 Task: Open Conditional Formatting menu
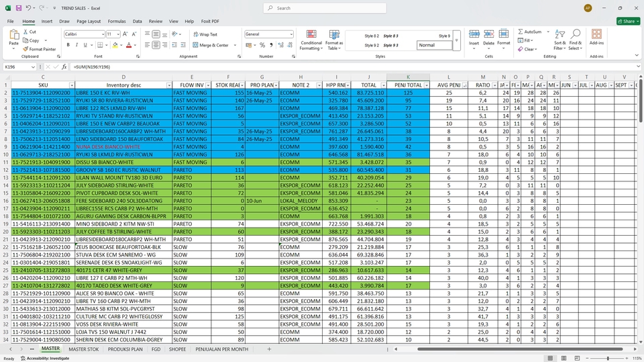(311, 40)
